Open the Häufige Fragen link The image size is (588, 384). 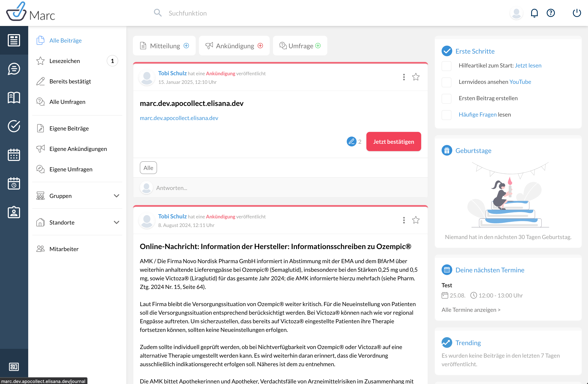pyautogui.click(x=478, y=115)
